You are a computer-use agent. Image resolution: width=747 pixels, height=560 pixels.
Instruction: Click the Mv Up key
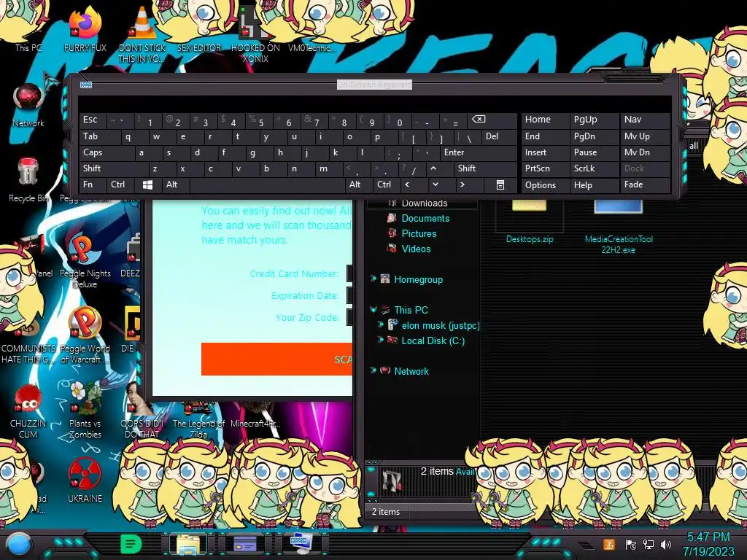pyautogui.click(x=645, y=136)
